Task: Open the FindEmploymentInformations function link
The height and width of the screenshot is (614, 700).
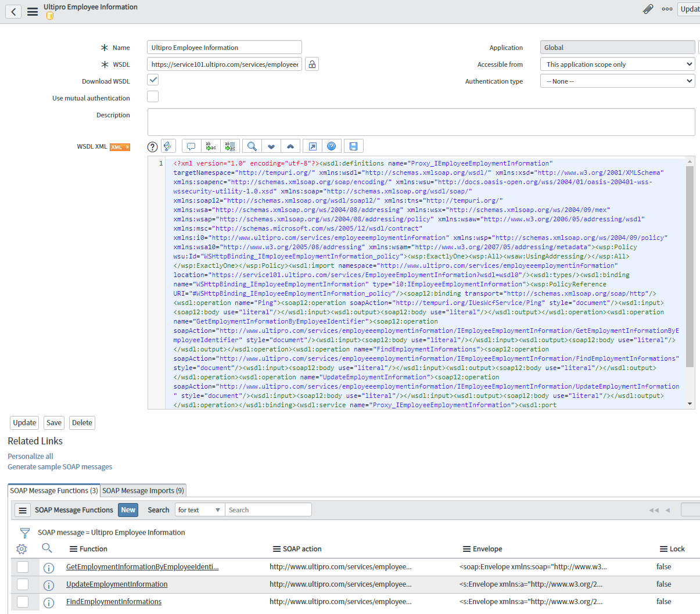Action: tap(114, 602)
